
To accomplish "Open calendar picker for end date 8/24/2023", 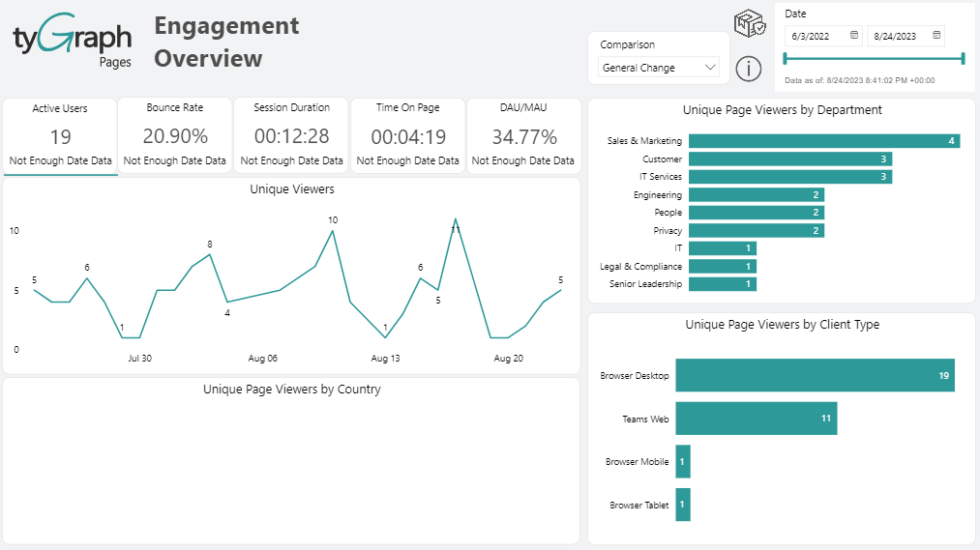I will pos(936,36).
